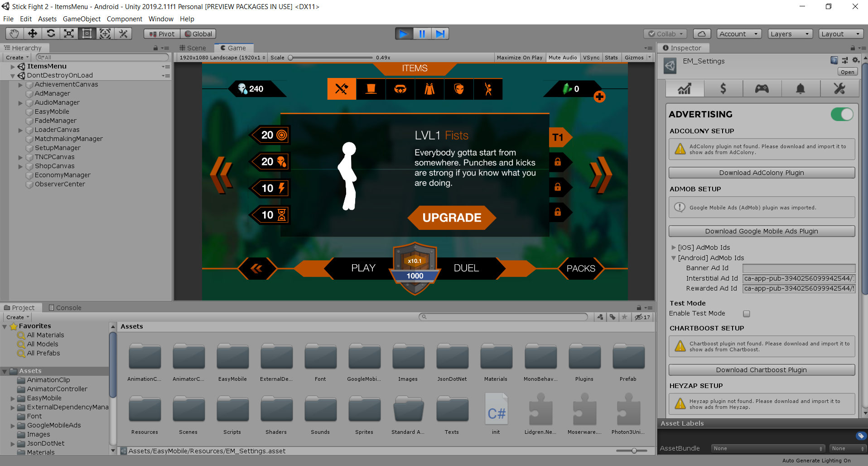Open cloud services button
This screenshot has width=868, height=466.
point(701,34)
